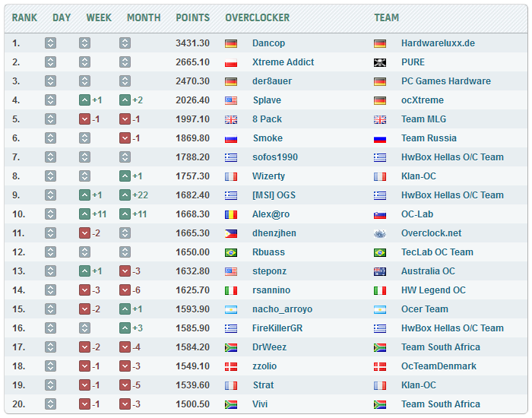
Task: Click Overclock.net team logo icon
Action: pos(380,233)
